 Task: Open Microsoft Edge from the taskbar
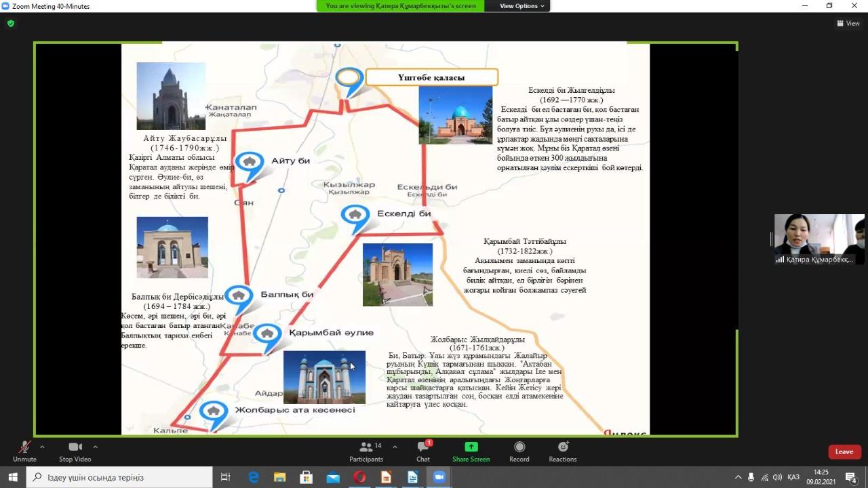pyautogui.click(x=254, y=477)
